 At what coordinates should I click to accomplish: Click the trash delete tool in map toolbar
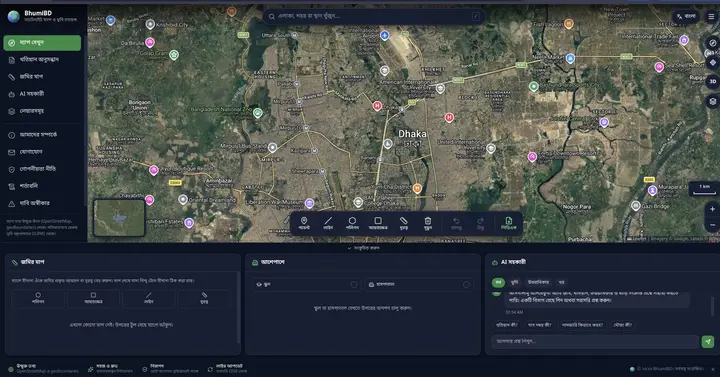point(428,223)
